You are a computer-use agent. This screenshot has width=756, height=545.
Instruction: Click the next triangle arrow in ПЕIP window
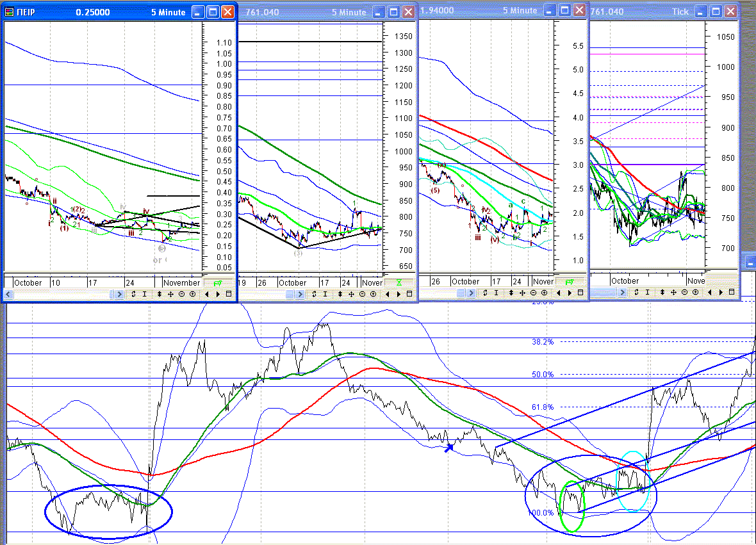pyautogui.click(x=218, y=294)
